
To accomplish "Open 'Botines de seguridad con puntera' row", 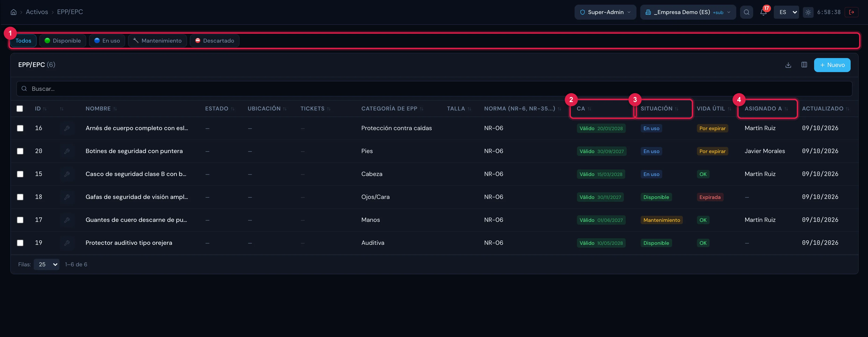I will (134, 151).
